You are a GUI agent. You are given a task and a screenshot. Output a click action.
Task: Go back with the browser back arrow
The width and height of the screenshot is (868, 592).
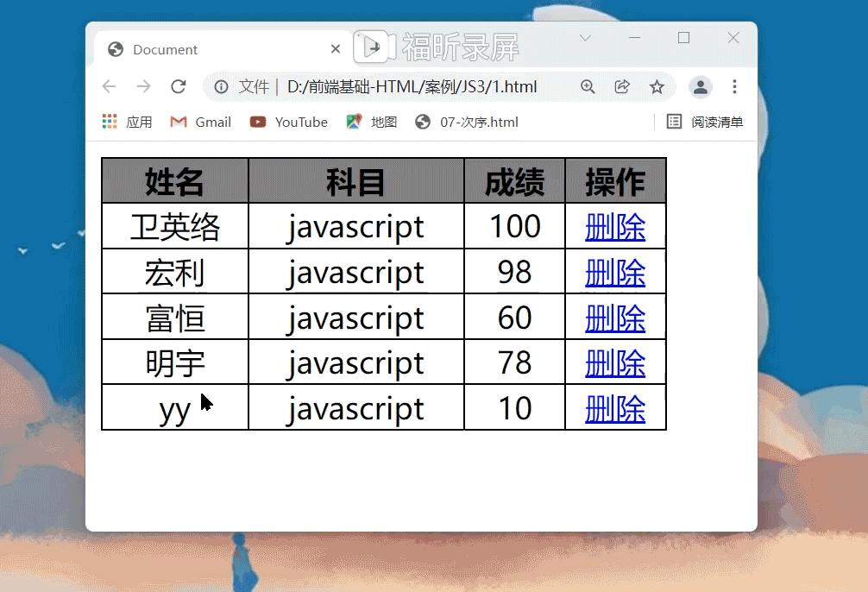point(109,86)
